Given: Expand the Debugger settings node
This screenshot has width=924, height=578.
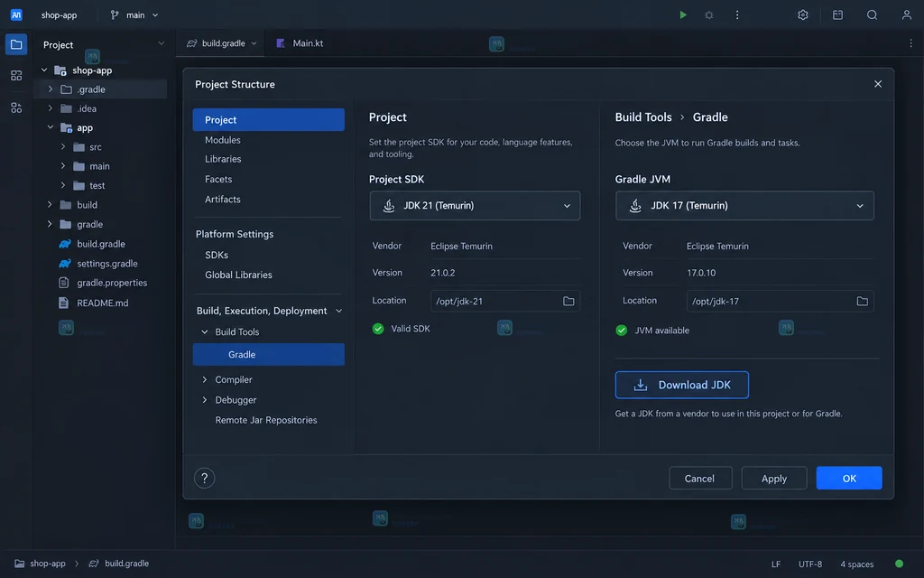Looking at the screenshot, I should 205,400.
